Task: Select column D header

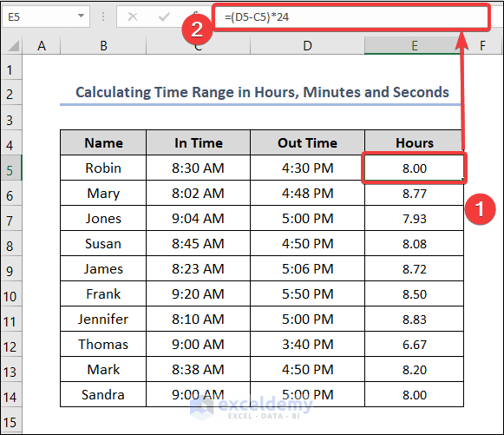Action: pyautogui.click(x=307, y=46)
